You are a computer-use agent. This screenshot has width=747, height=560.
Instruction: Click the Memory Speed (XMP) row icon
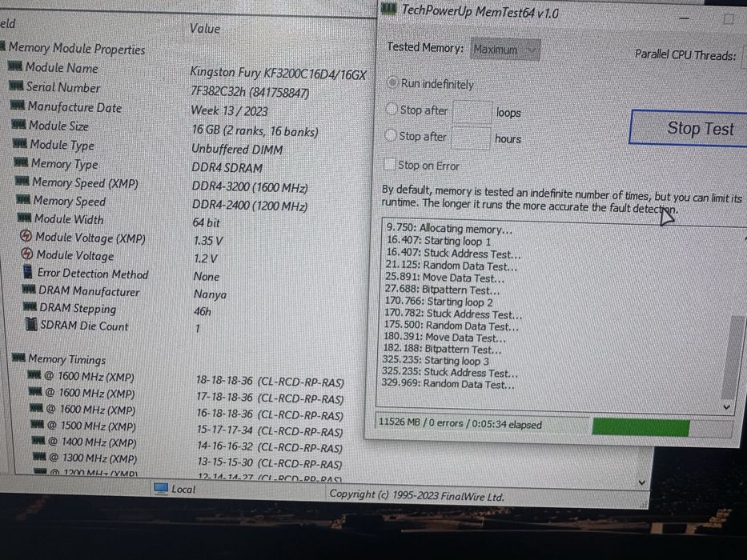[x=22, y=181]
